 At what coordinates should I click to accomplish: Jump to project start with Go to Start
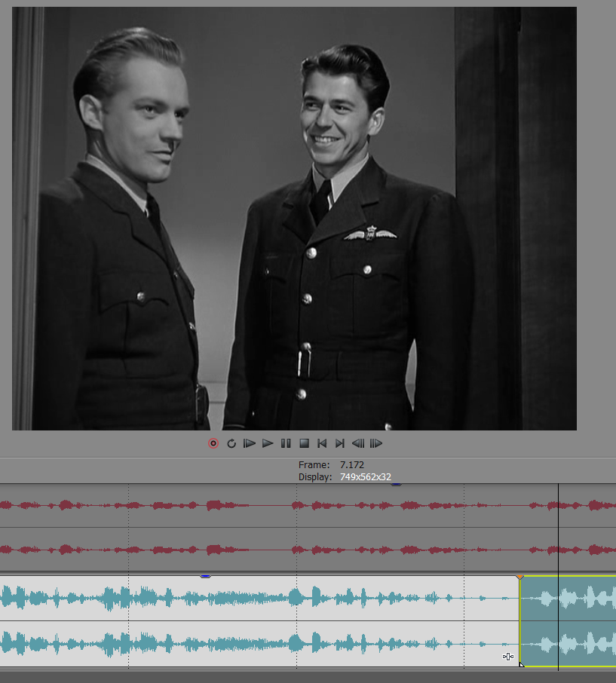[x=322, y=443]
